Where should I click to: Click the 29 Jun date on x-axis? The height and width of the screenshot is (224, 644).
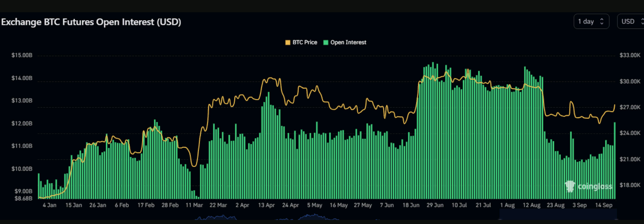pyautogui.click(x=435, y=205)
